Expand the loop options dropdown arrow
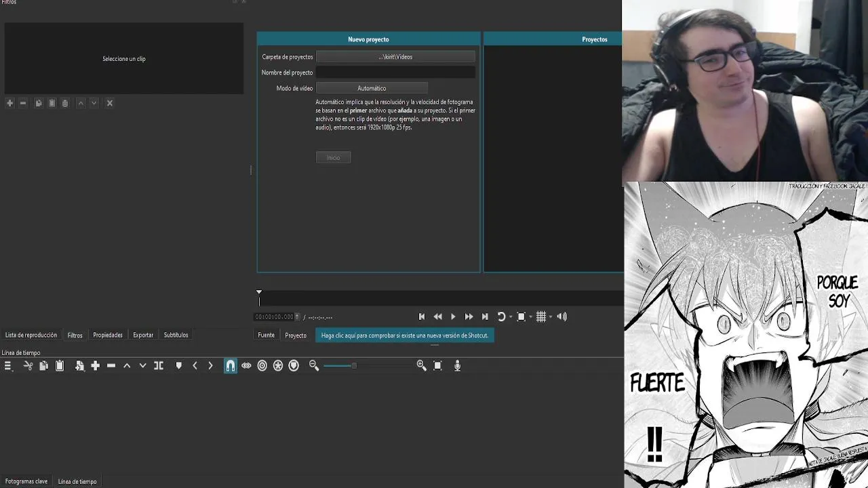The width and height of the screenshot is (868, 488). click(511, 317)
